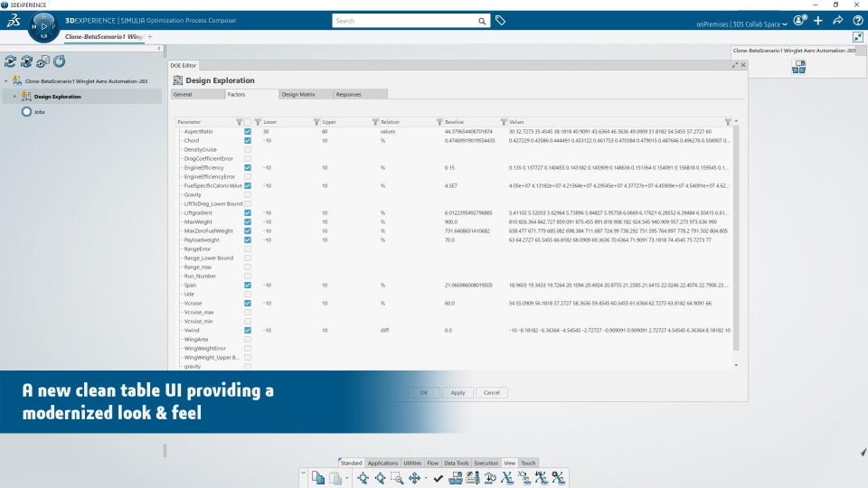Click the expand view icon at top right

tap(857, 37)
